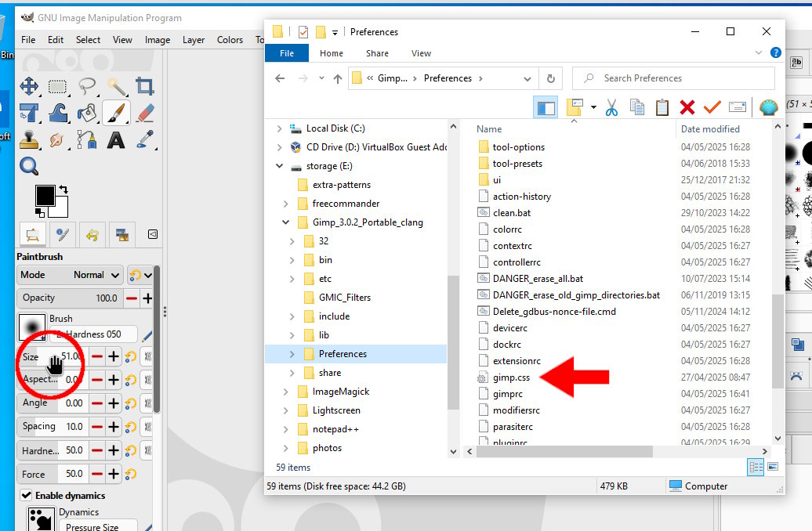Open Explorer File ribbon tab
This screenshot has height=531, width=812.
pyautogui.click(x=287, y=53)
